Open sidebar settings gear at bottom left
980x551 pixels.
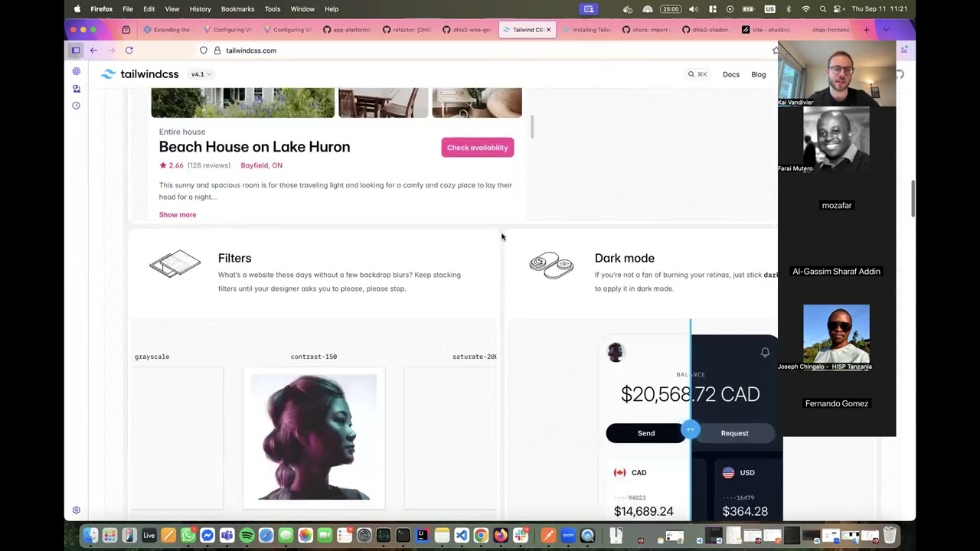[x=76, y=510]
